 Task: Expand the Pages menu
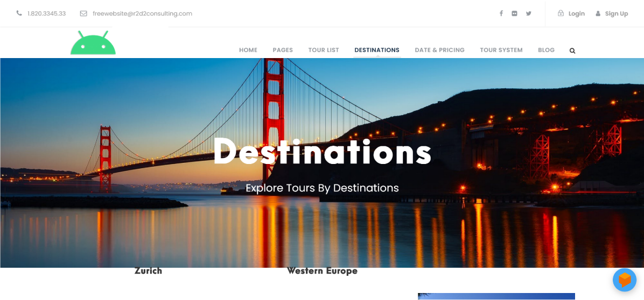283,50
